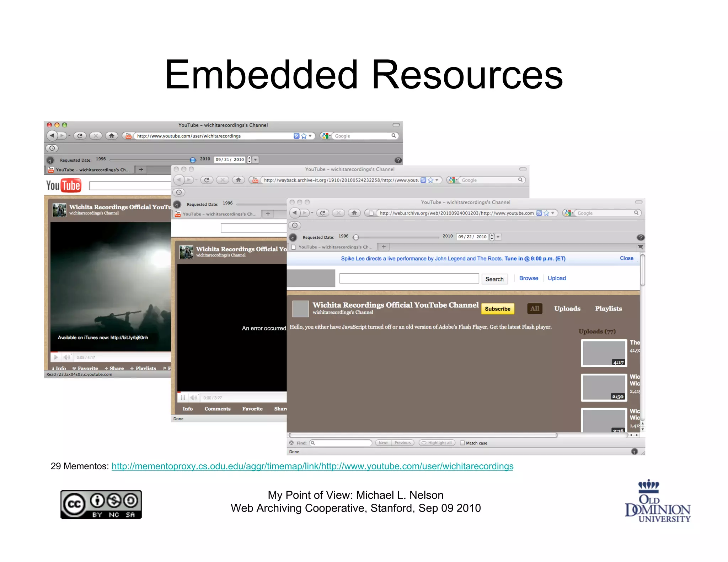This screenshot has height=562, width=728.
Task: Click the Search button on archived YouTube page
Action: 494,279
